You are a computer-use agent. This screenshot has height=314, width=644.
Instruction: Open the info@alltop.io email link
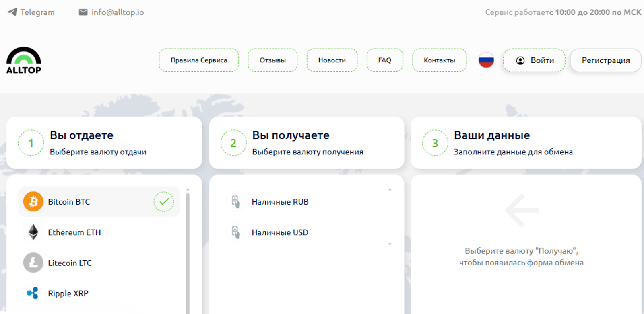pyautogui.click(x=117, y=12)
